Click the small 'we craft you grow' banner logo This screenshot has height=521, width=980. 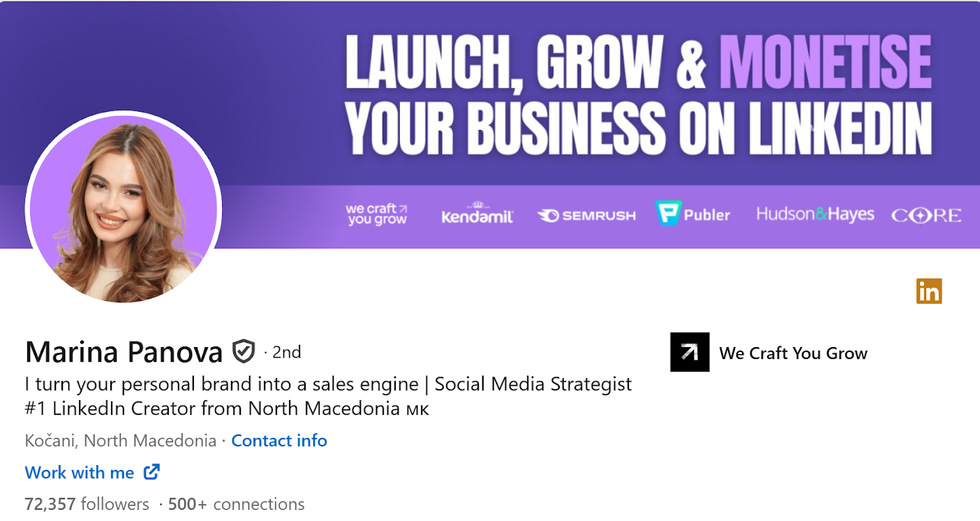[376, 214]
